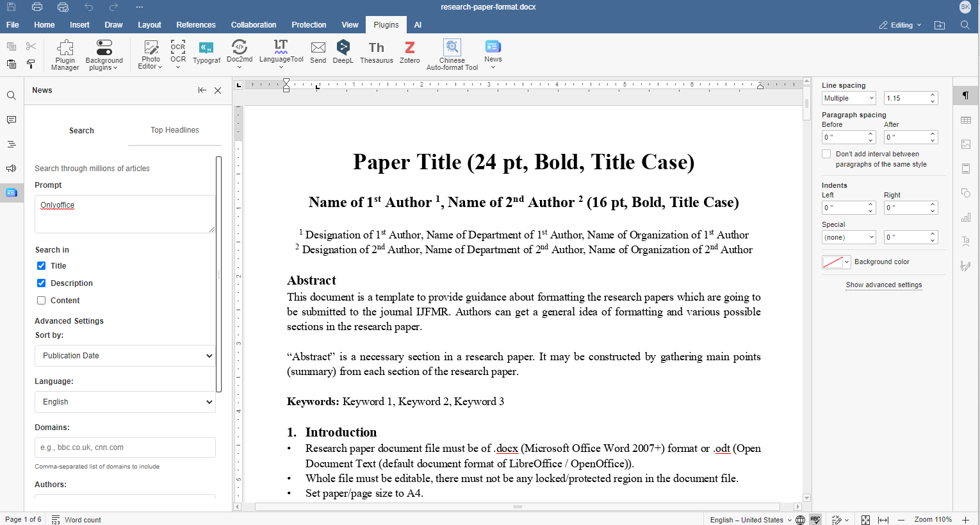Select the Top Headlines tab in News panel
Image resolution: width=980 pixels, height=525 pixels.
coord(174,129)
